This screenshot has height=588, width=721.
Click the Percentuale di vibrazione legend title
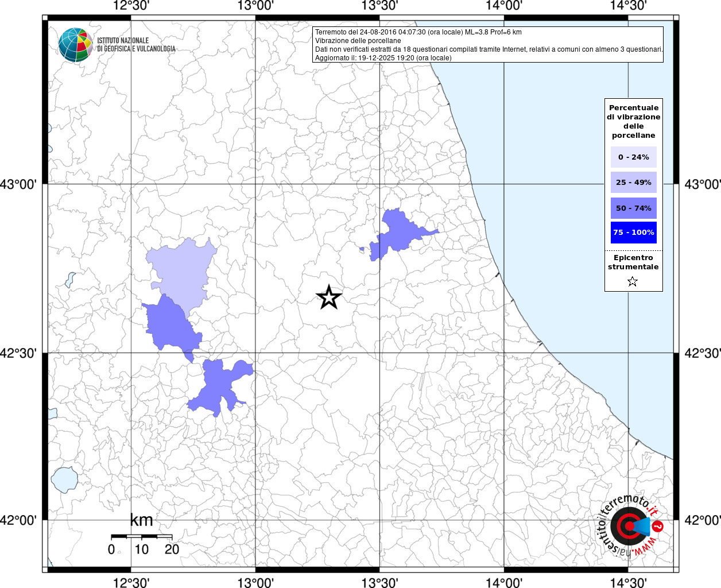(x=633, y=122)
